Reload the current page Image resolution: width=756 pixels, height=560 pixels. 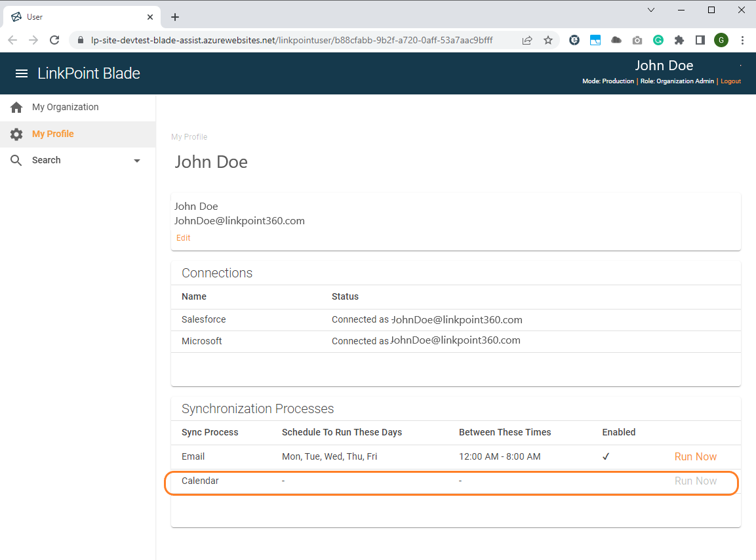[54, 40]
